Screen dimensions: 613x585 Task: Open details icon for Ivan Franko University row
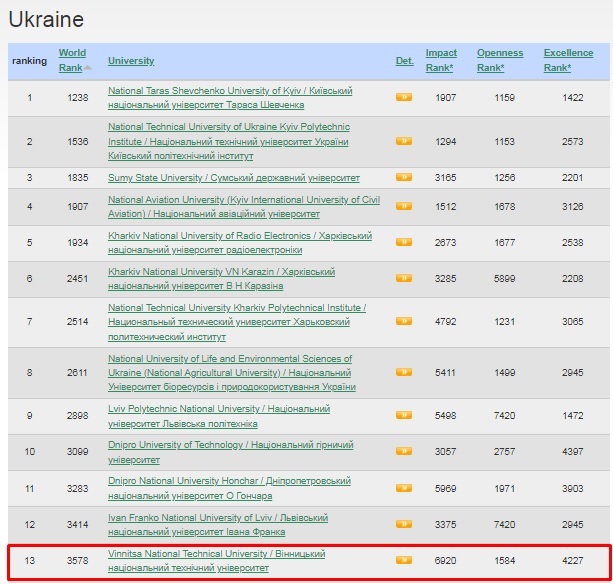[x=403, y=524]
